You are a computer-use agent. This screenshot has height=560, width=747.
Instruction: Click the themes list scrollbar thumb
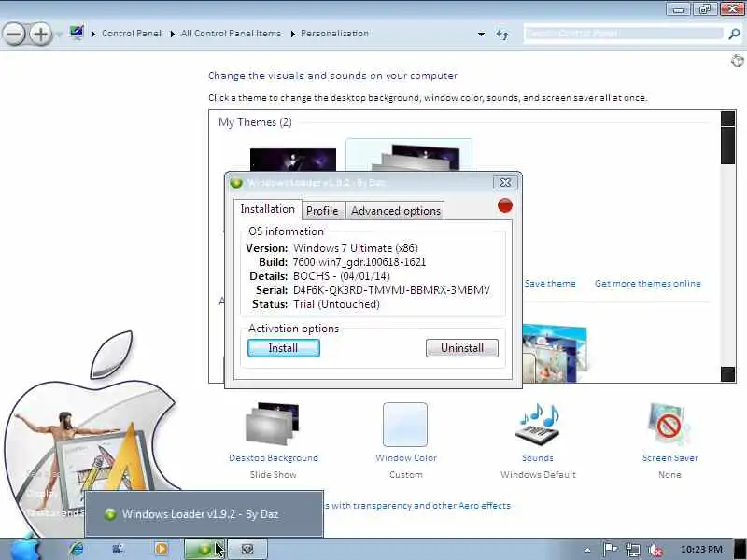coord(727,147)
